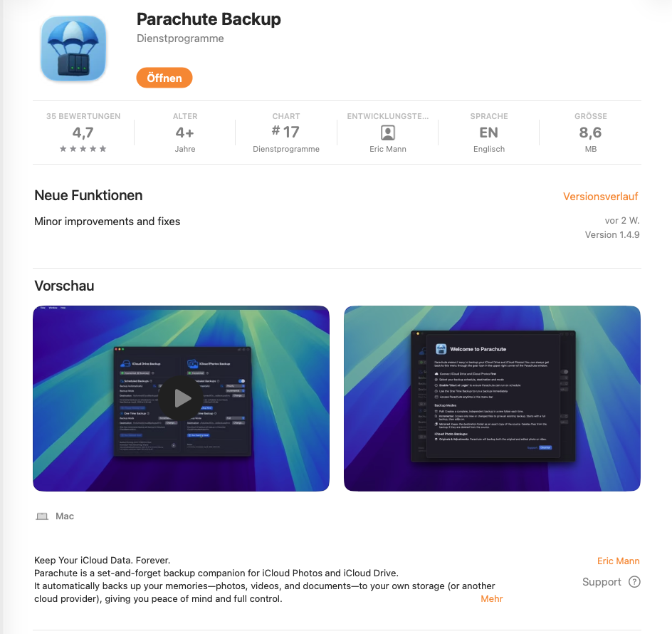Screen dimensions: 672x634
Task: Click the developer person icon above Eric Mann
Action: tap(388, 132)
